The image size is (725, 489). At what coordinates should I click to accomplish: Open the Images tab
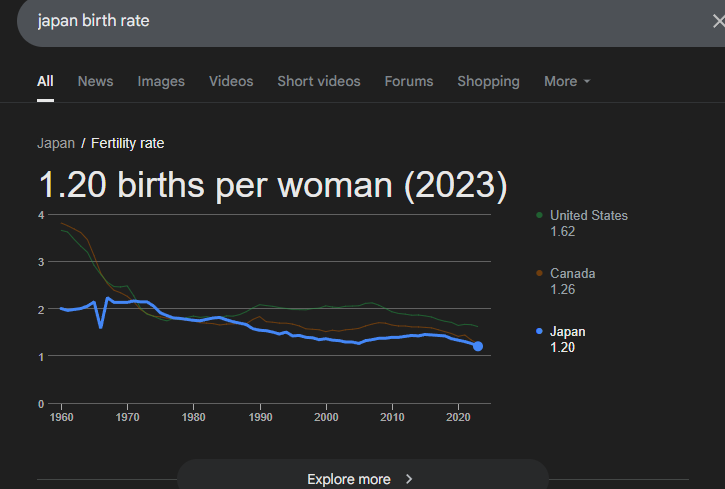tap(161, 81)
